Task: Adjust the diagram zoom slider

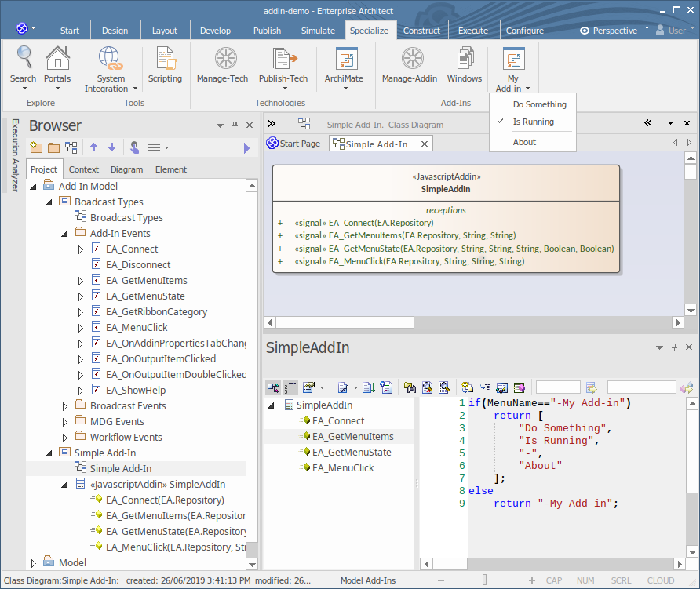Action: tap(484, 580)
